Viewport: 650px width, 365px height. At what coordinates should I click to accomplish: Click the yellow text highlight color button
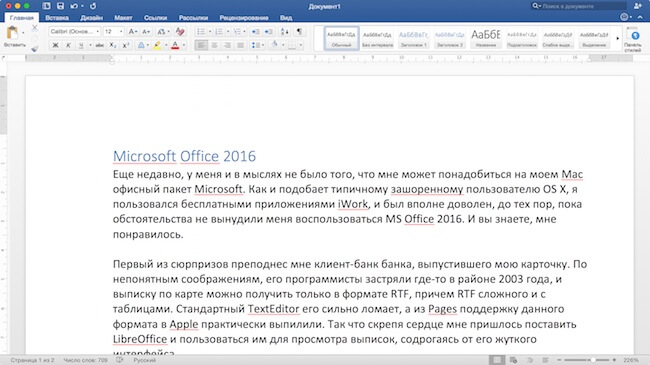pos(157,45)
